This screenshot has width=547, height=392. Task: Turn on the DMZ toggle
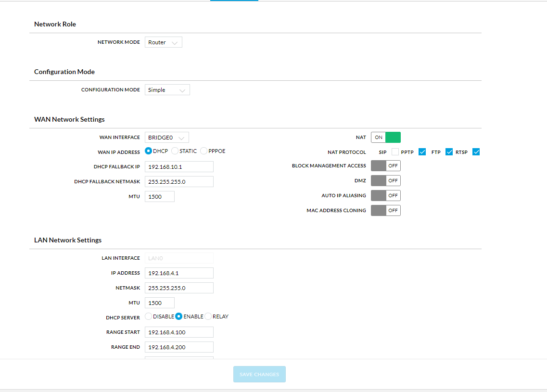(385, 181)
